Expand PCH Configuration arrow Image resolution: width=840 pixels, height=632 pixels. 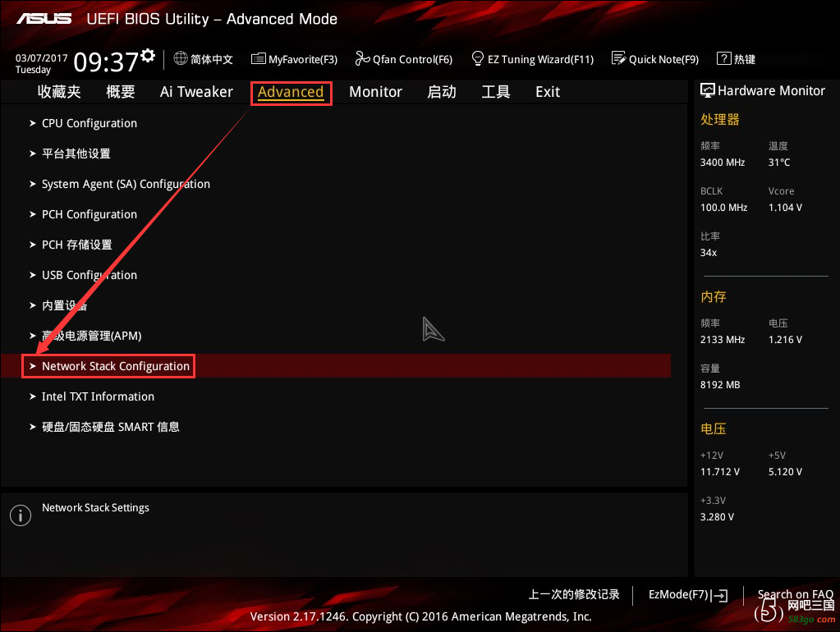click(x=33, y=214)
